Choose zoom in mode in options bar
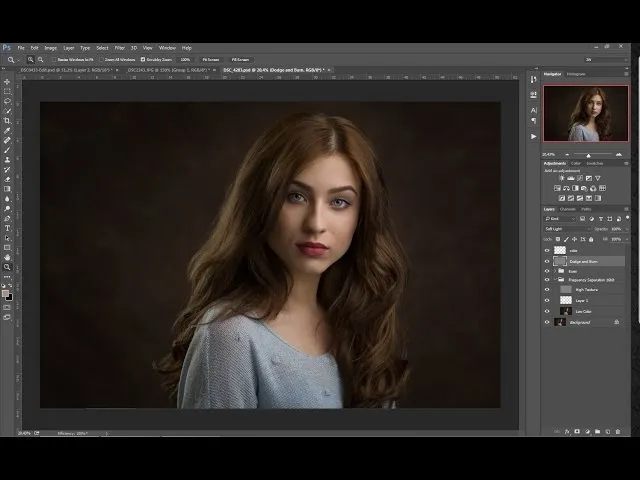The image size is (640, 480). (31, 60)
